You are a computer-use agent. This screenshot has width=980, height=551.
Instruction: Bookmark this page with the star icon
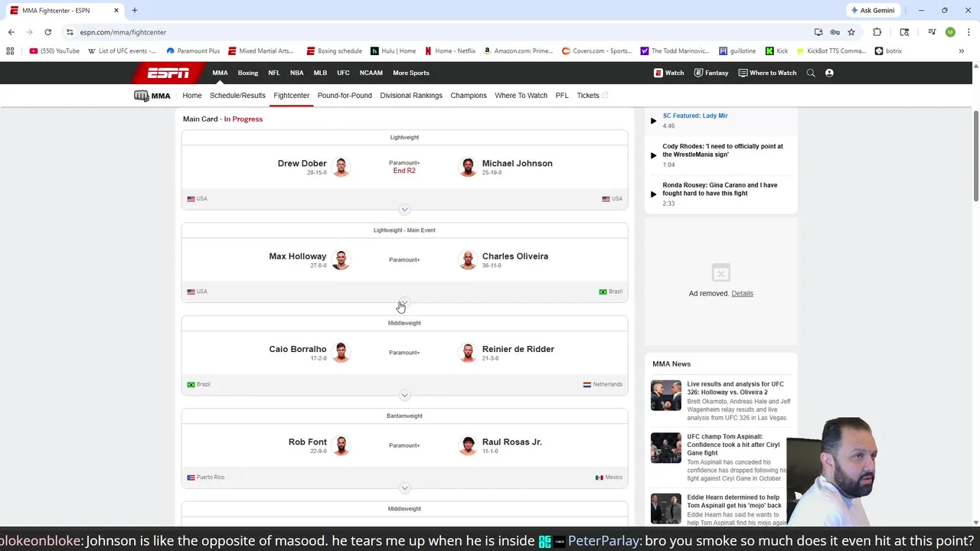pyautogui.click(x=851, y=32)
